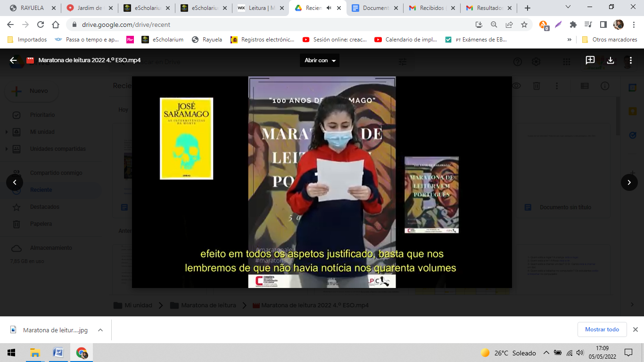This screenshot has height=362, width=644.
Task: Open Almacenamiento storage info
Action: 51,248
